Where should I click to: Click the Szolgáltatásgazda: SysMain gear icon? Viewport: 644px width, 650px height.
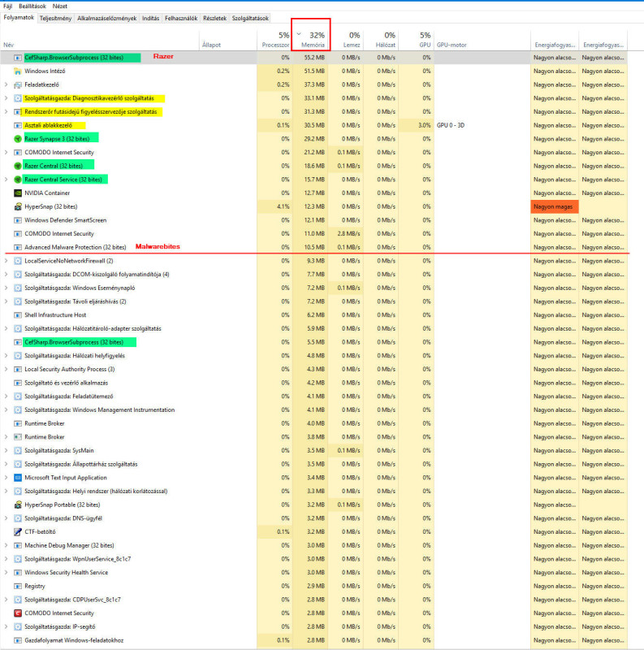[17, 451]
